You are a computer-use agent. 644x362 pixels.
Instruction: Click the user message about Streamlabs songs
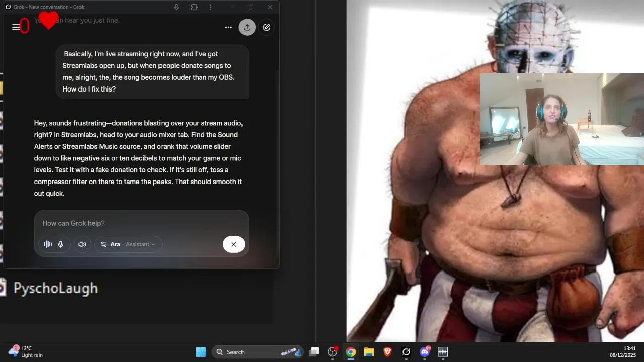(152, 71)
